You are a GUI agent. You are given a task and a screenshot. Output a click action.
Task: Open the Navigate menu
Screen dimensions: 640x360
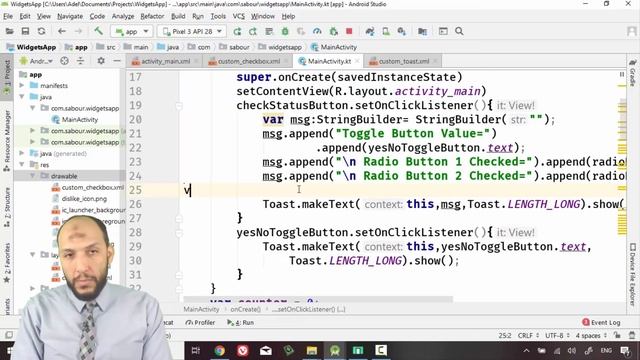point(70,16)
